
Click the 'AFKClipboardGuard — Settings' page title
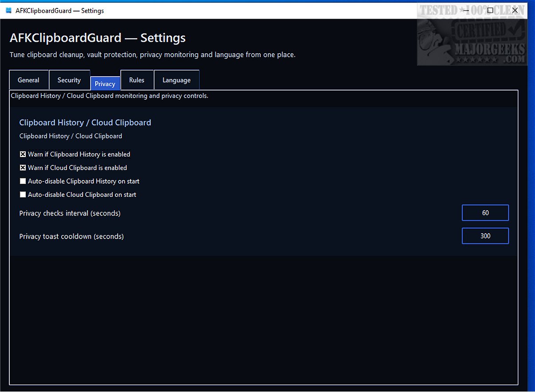pyautogui.click(x=98, y=38)
